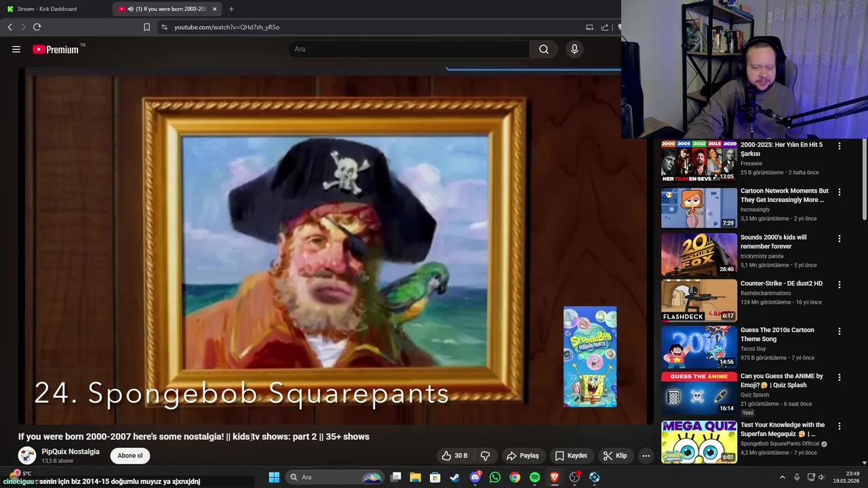Open WhatsApp from taskbar
Screen dimensions: 868x488
pyautogui.click(x=495, y=477)
